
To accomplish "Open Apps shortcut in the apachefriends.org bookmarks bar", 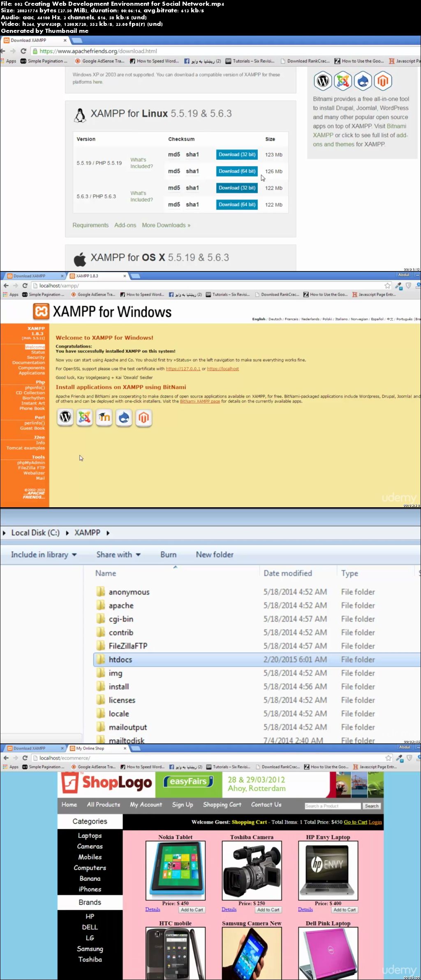I will pos(8,61).
